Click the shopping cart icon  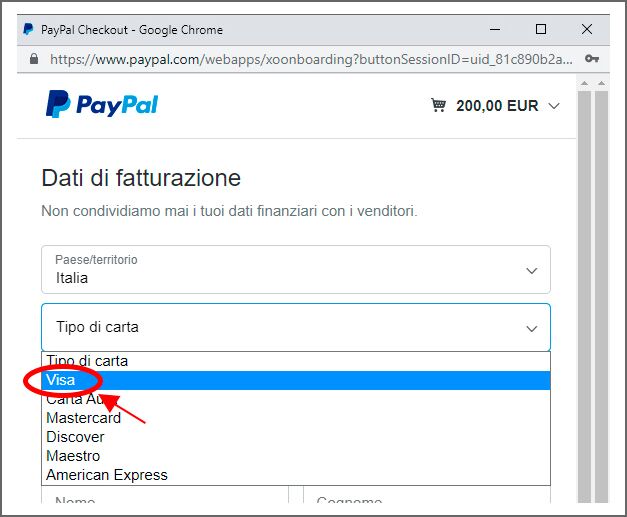point(438,105)
